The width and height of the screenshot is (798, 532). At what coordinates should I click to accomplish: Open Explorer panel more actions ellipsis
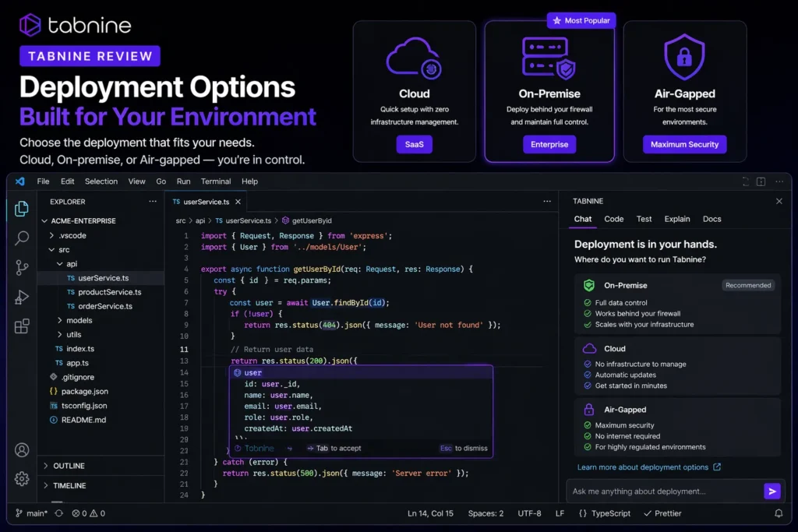153,202
